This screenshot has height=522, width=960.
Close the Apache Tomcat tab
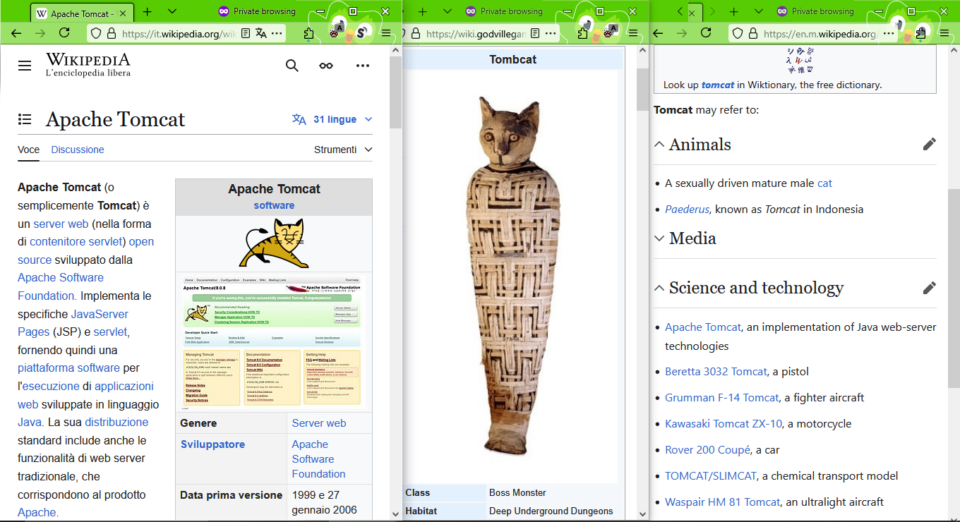click(x=122, y=13)
